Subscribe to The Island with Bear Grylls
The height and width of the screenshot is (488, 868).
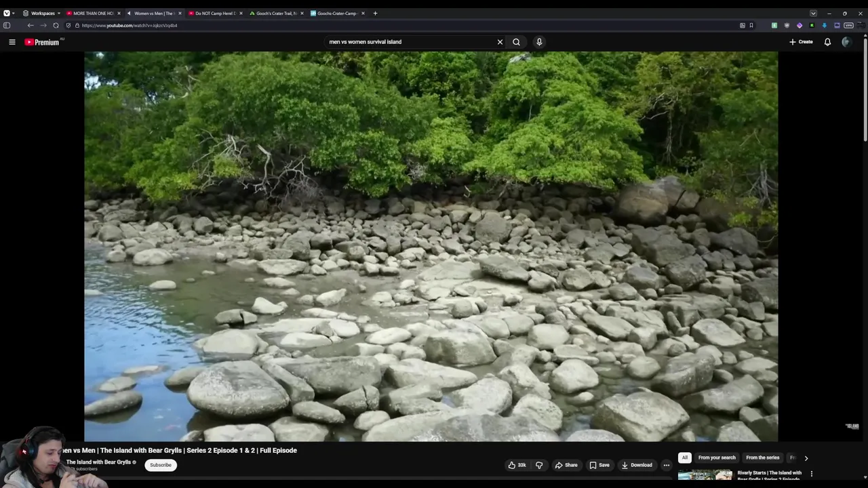point(161,465)
